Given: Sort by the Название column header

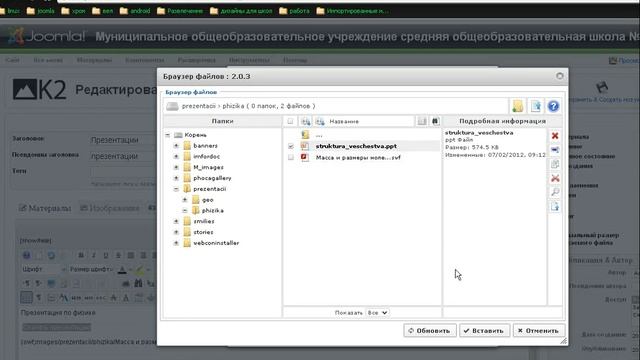Looking at the screenshot, I should click(344, 121).
